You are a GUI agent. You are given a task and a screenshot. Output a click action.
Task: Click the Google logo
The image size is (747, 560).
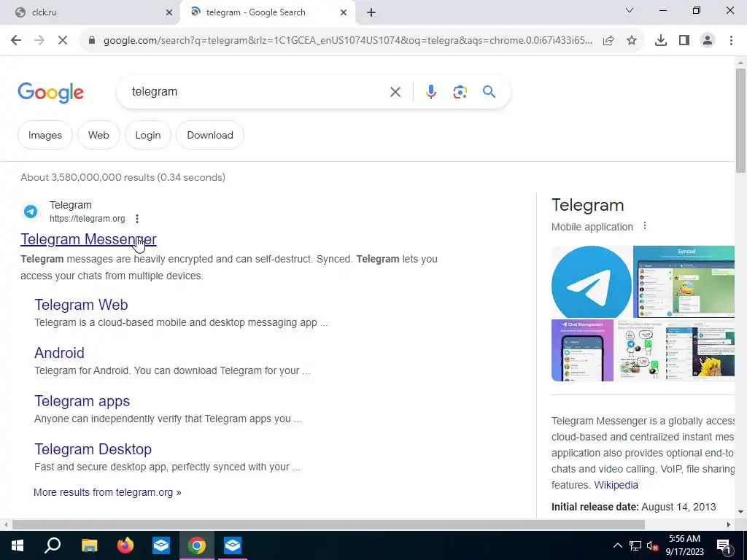click(x=50, y=93)
